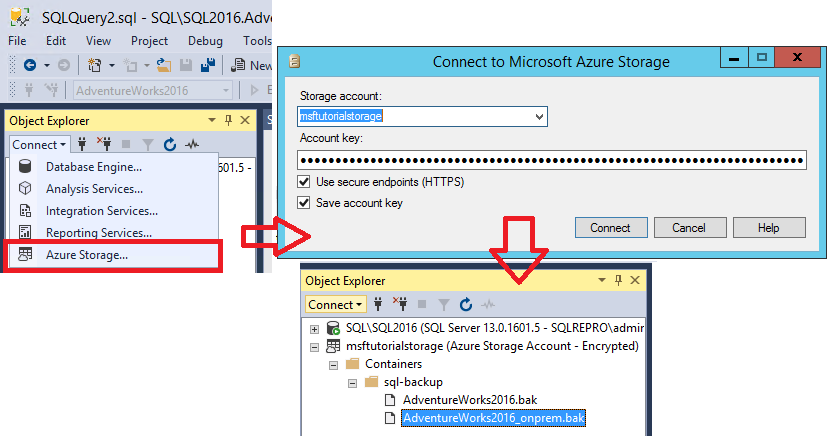Select Analysis Services... from Connect menu
The width and height of the screenshot is (827, 437).
[x=113, y=189]
